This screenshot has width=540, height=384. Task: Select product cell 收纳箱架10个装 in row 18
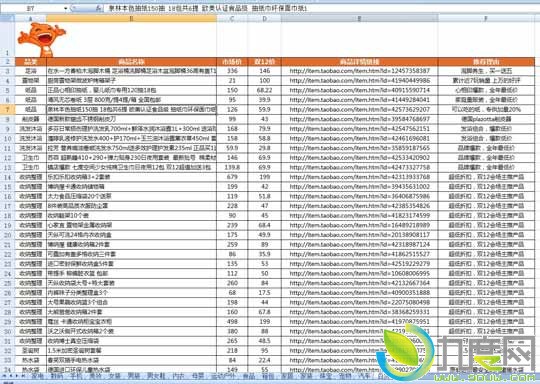tap(132, 216)
